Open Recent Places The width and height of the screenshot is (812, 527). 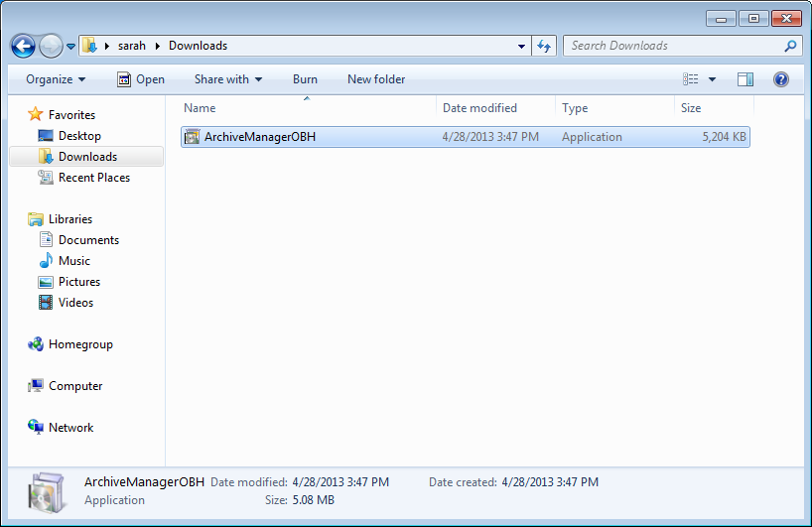[94, 178]
